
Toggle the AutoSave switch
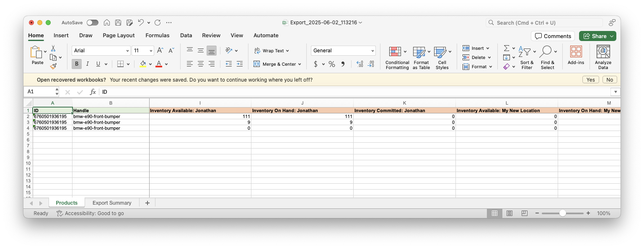92,23
